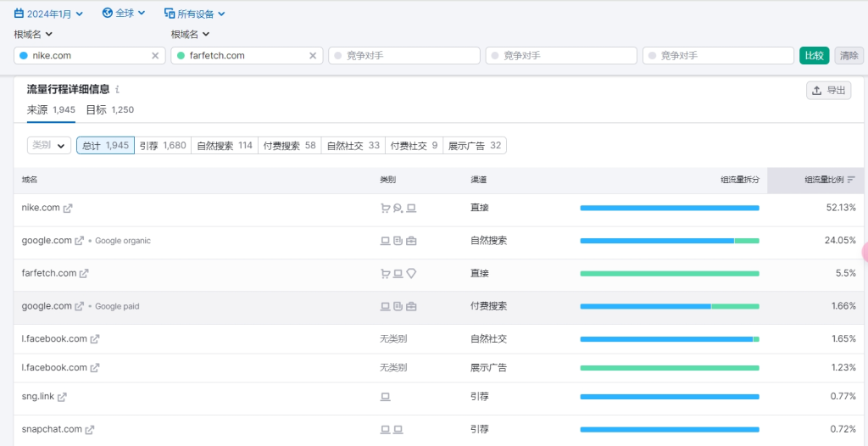The height and width of the screenshot is (446, 868).
Task: Open snapchat.com external link icon
Action: (90, 429)
